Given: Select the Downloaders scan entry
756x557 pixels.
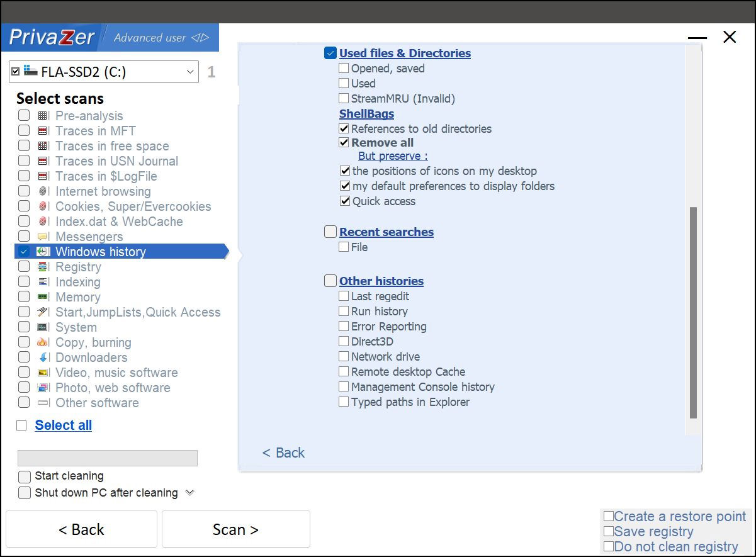Looking at the screenshot, I should (x=91, y=357).
